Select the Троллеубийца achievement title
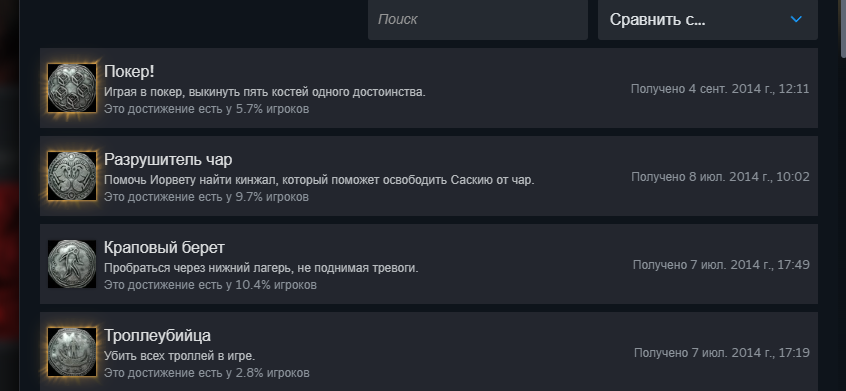Viewport: 846px width, 391px height. pyautogui.click(x=157, y=335)
